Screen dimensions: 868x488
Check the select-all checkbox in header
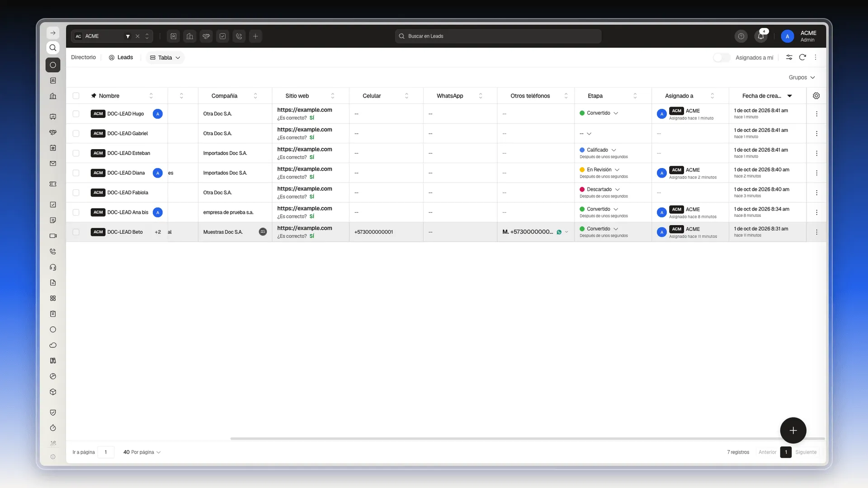(76, 96)
